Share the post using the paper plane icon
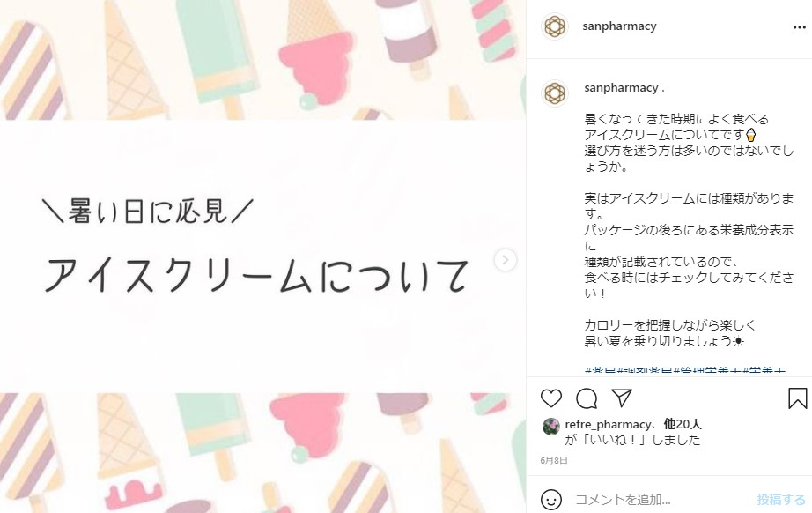The image size is (812, 513). (622, 398)
